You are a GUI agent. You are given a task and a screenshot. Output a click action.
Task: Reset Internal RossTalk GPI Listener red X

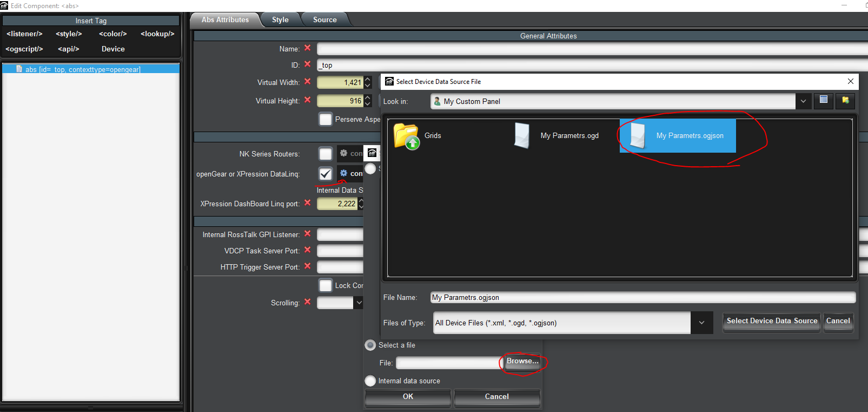point(307,234)
